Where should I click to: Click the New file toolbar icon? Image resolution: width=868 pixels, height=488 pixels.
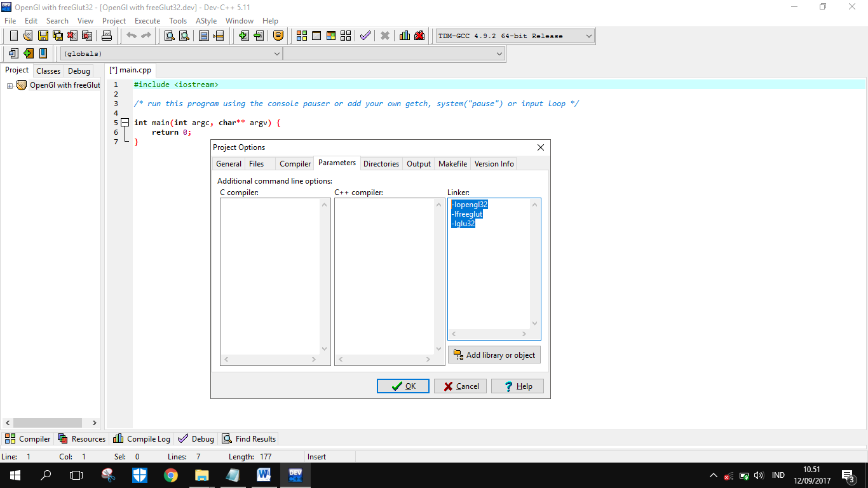click(x=13, y=36)
